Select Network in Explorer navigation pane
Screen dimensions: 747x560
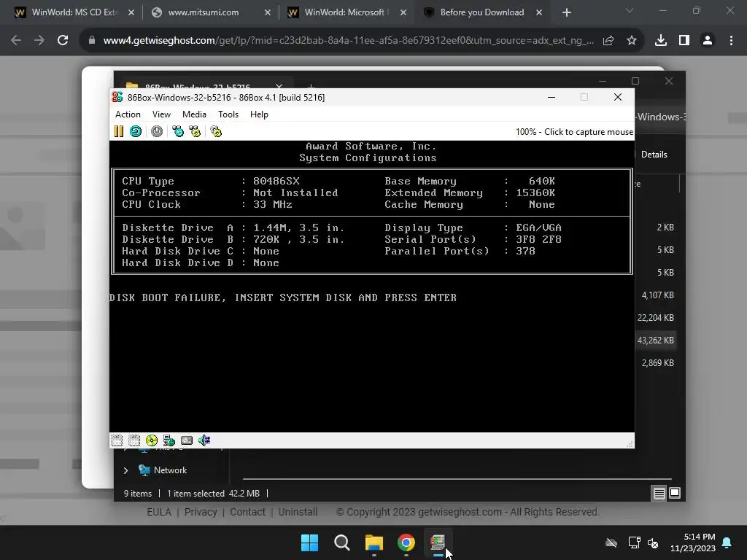[x=170, y=470]
